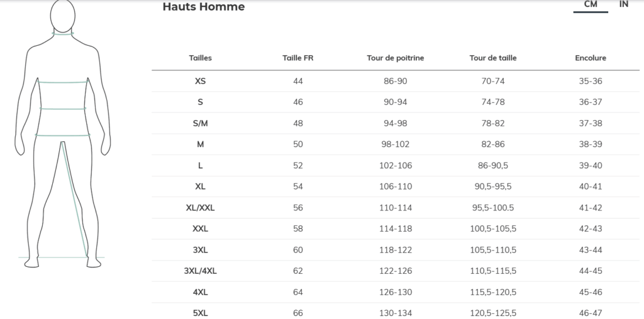Select the Taille FR column header
The image size is (644, 319).
pos(297,58)
